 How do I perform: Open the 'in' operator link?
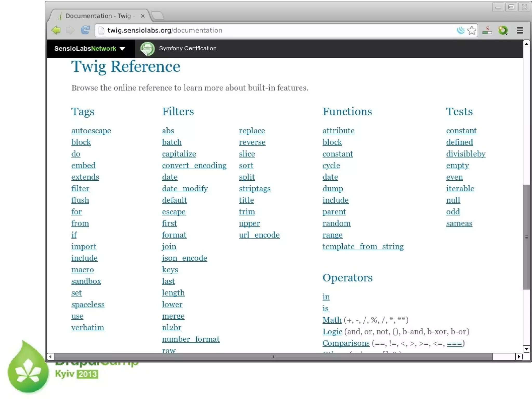pyautogui.click(x=326, y=297)
